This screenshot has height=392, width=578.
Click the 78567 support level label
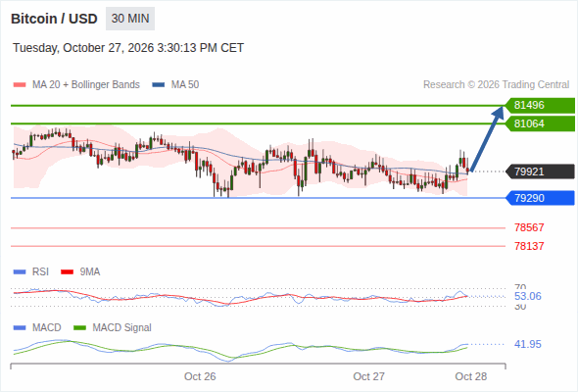pyautogui.click(x=529, y=227)
